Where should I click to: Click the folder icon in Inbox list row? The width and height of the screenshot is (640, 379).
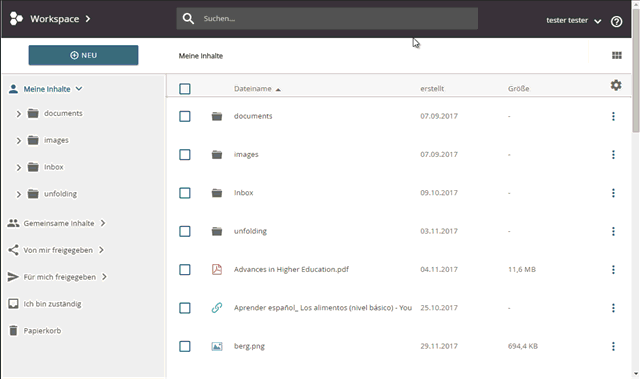pyautogui.click(x=217, y=193)
